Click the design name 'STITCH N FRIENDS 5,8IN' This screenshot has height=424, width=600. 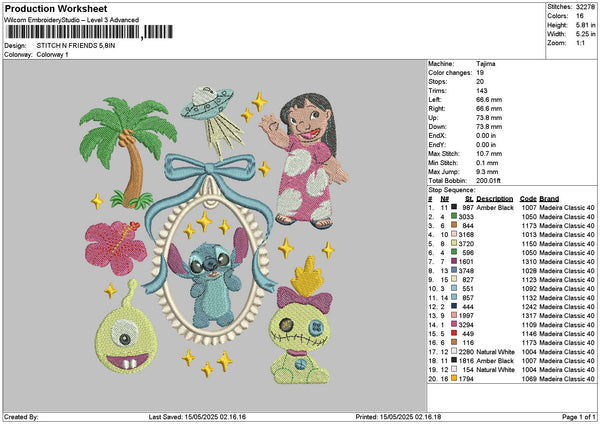76,46
